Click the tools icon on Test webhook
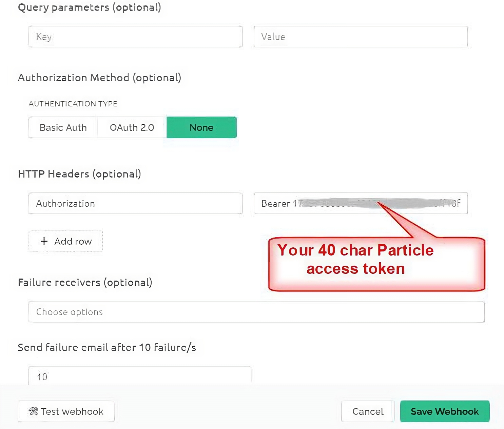 34,411
